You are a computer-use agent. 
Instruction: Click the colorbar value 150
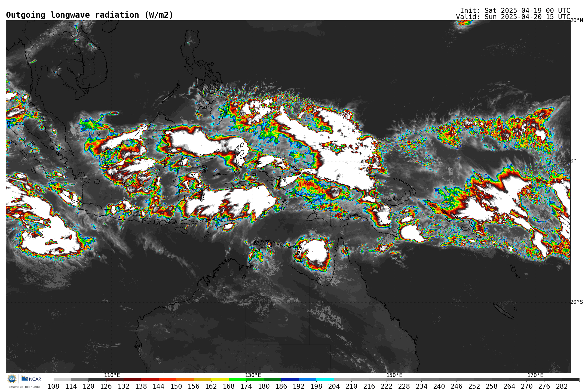tap(176, 386)
